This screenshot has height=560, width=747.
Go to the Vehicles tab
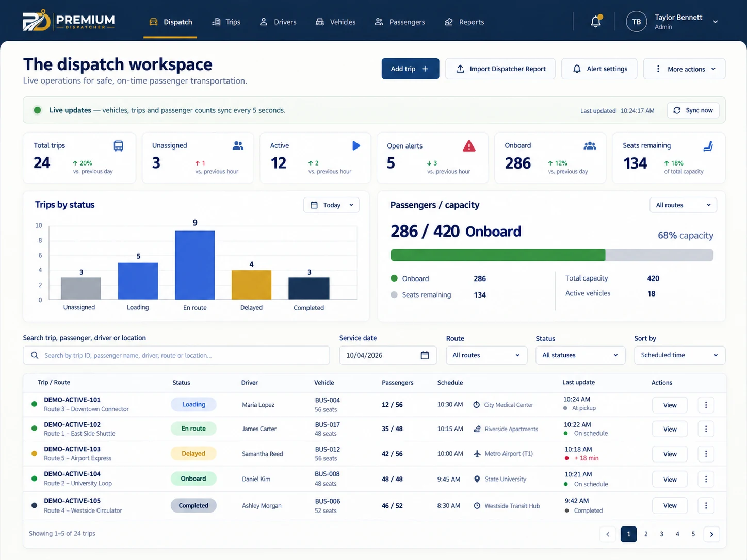(x=335, y=22)
